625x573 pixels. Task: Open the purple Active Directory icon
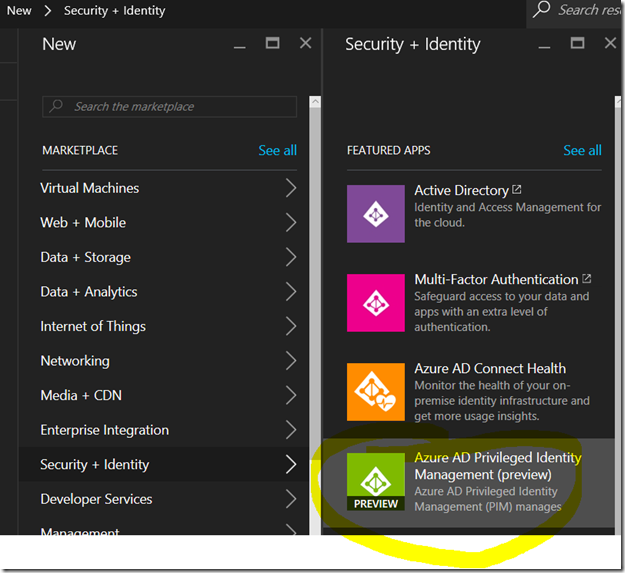click(376, 213)
